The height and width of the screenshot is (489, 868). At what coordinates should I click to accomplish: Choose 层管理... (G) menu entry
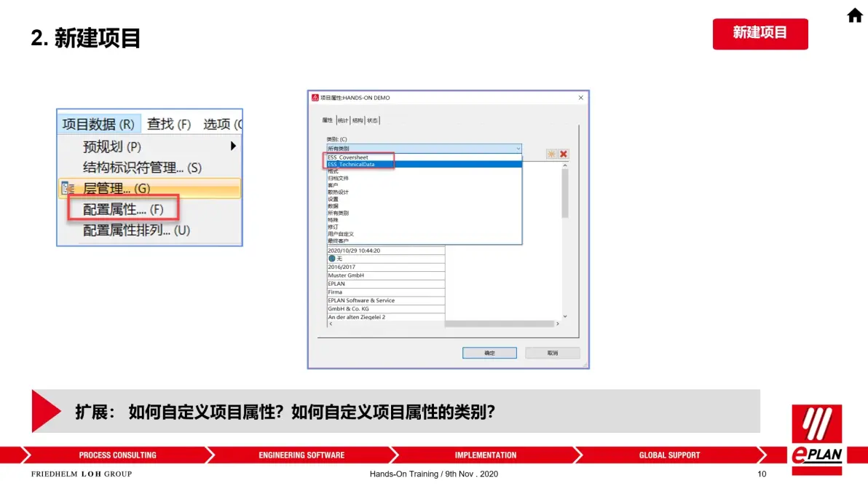pyautogui.click(x=149, y=188)
